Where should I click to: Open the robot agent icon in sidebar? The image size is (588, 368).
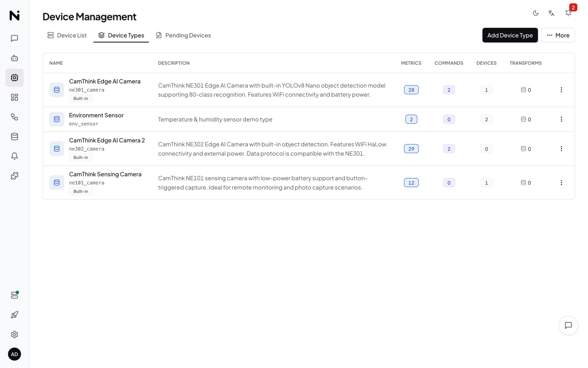[x=14, y=58]
